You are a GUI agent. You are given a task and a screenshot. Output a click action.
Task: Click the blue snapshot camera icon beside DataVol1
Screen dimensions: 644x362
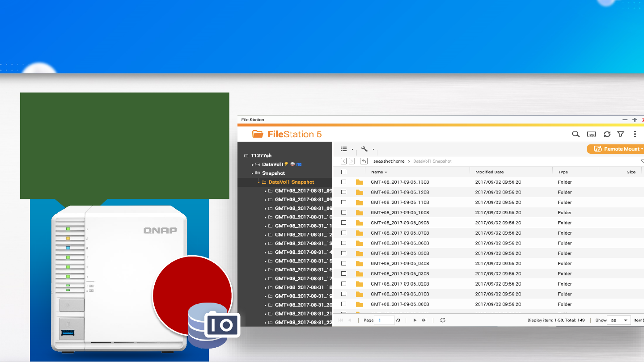[299, 164]
